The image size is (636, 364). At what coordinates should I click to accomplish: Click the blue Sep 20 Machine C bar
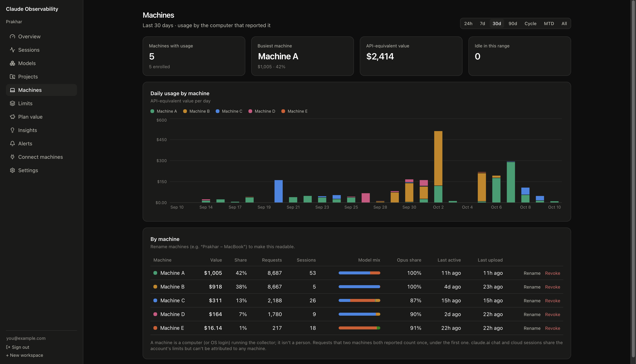pos(278,191)
